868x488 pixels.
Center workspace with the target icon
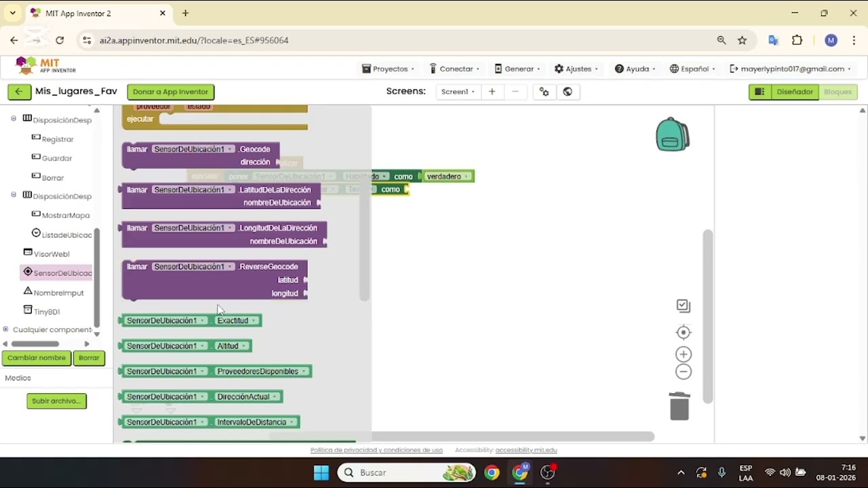(684, 332)
